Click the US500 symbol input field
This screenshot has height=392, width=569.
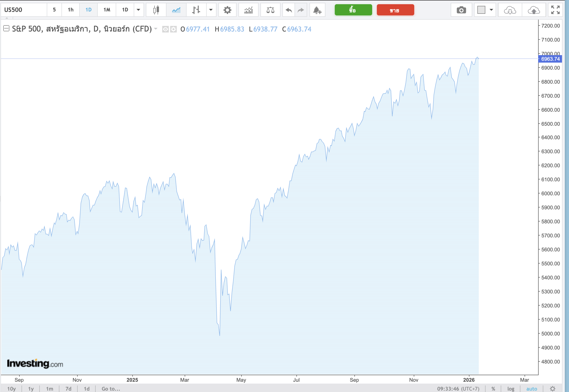(x=24, y=10)
